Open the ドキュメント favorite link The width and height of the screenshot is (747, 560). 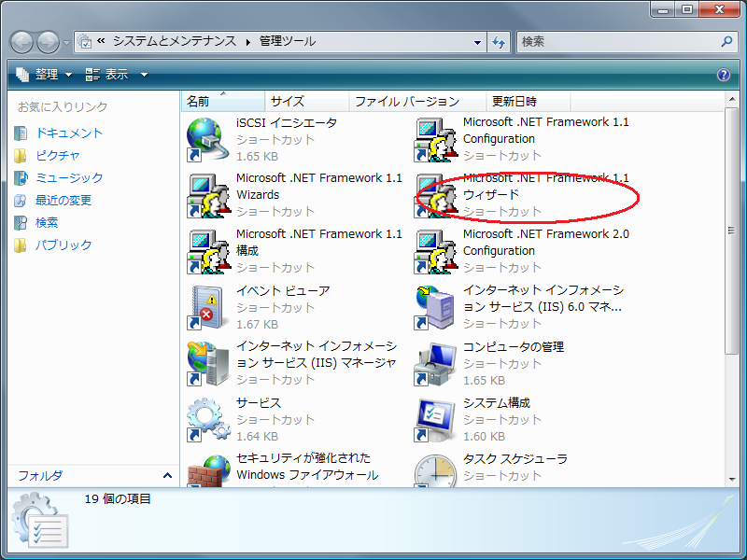click(x=69, y=133)
